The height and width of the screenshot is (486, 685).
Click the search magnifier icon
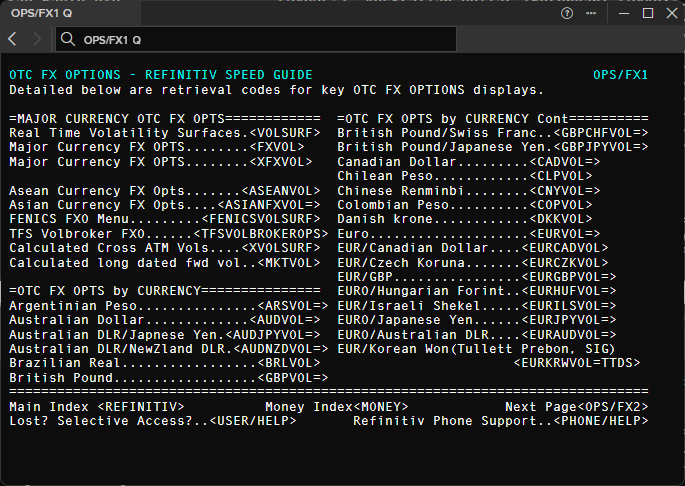[x=68, y=39]
